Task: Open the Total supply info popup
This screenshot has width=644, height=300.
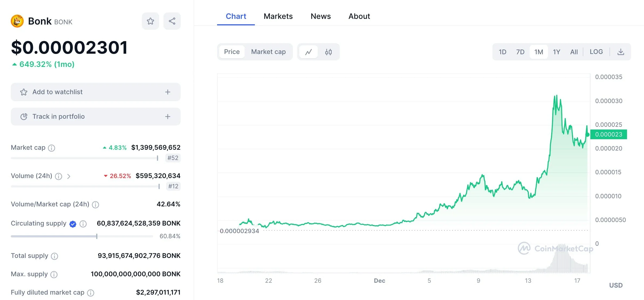Action: pyautogui.click(x=54, y=256)
